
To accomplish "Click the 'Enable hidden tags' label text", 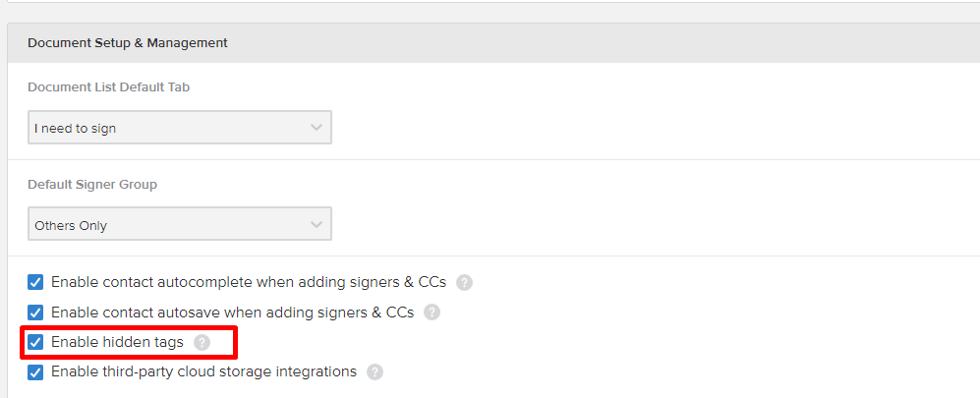I will click(118, 342).
